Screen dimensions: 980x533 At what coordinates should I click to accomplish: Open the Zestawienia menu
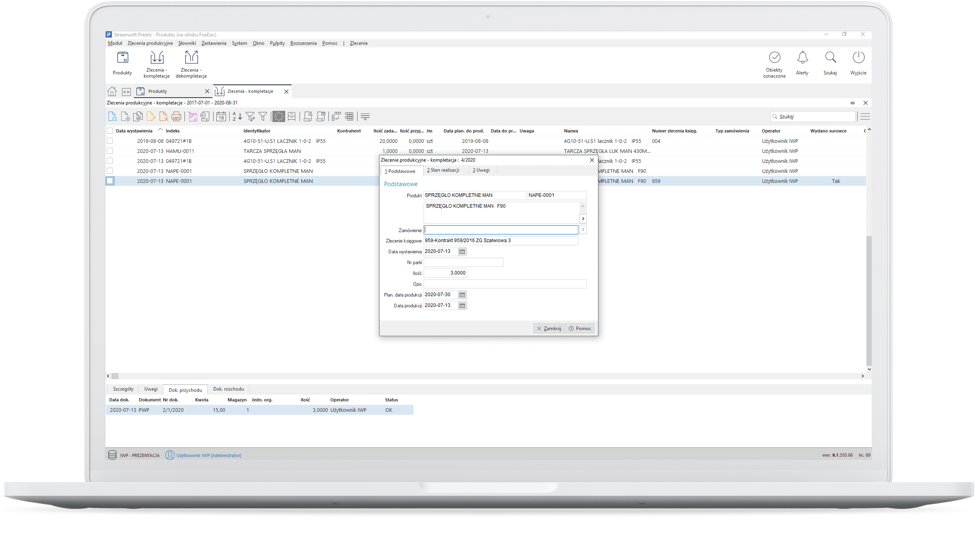(214, 43)
